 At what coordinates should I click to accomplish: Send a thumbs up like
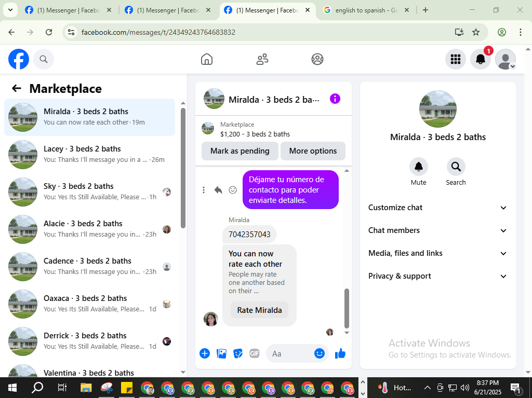[x=340, y=353]
